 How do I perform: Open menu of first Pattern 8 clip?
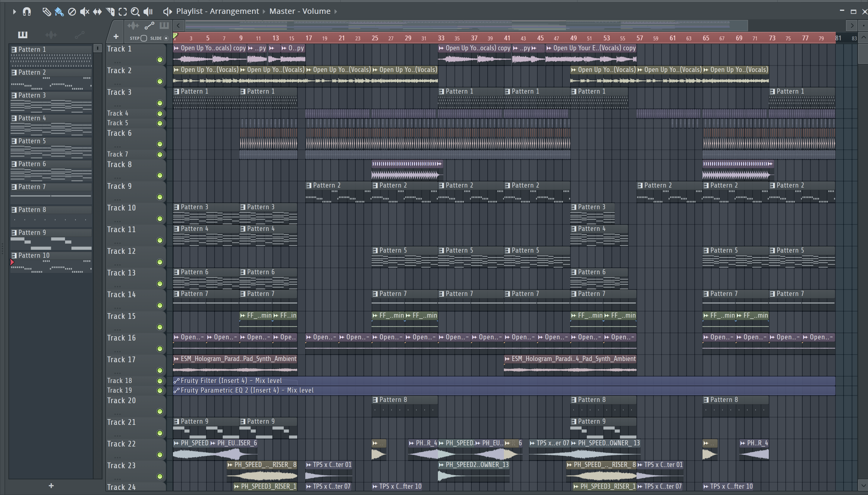tap(375, 400)
